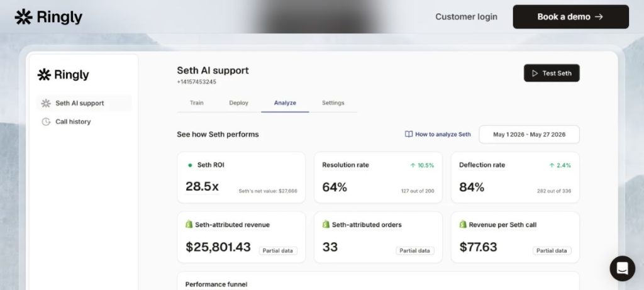
Task: Click the 2.4% increase indicator
Action: [560, 165]
